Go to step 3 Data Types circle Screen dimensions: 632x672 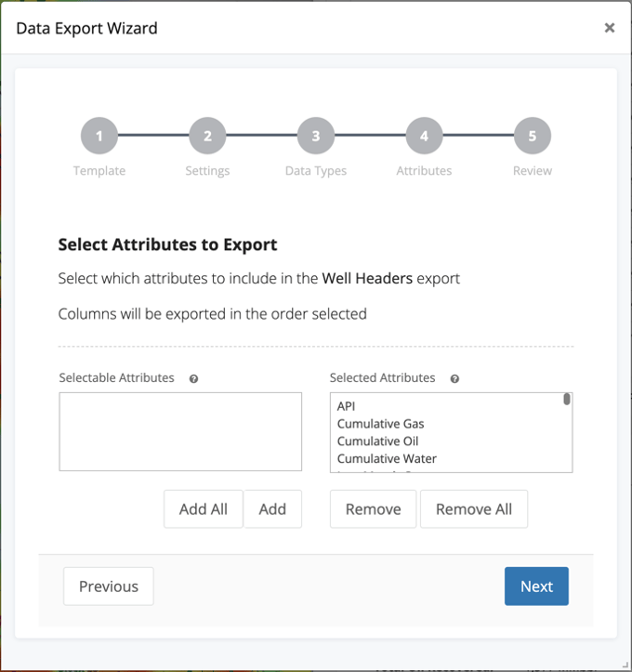tap(316, 136)
